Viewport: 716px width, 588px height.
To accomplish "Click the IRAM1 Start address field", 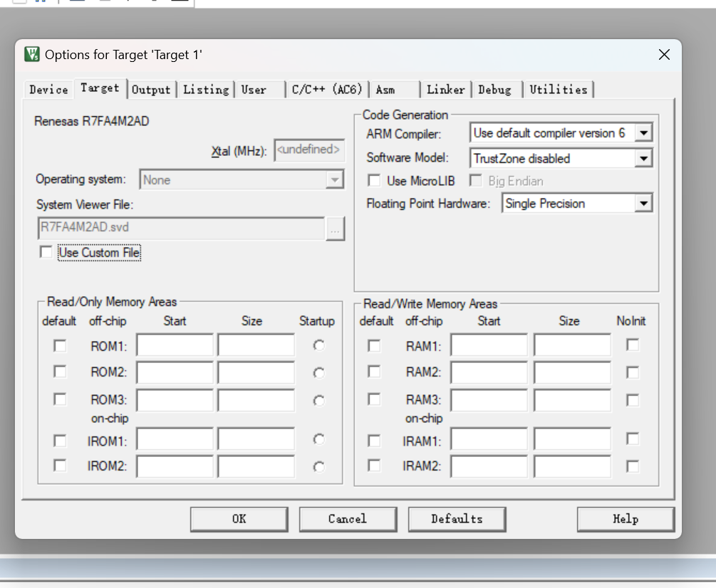I will pyautogui.click(x=489, y=440).
